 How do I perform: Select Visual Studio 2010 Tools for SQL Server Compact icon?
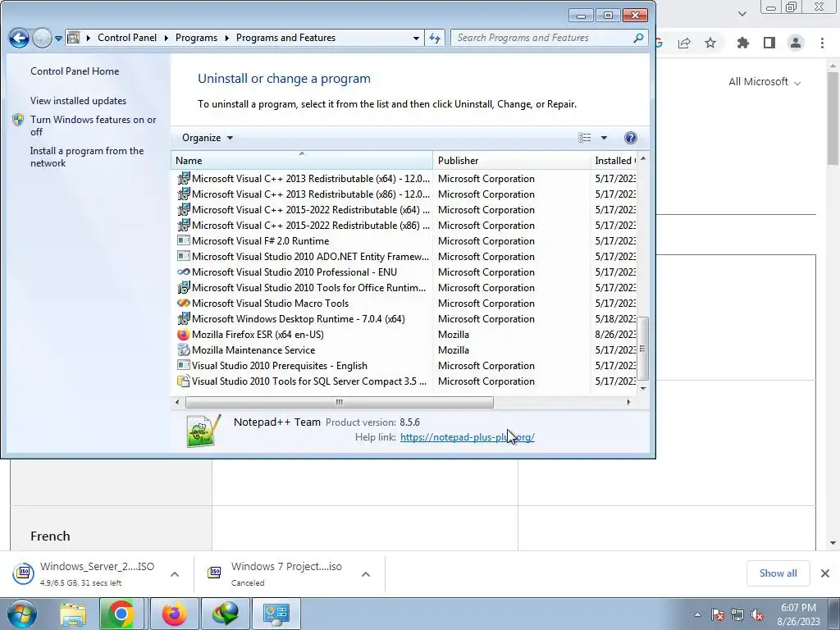183,381
